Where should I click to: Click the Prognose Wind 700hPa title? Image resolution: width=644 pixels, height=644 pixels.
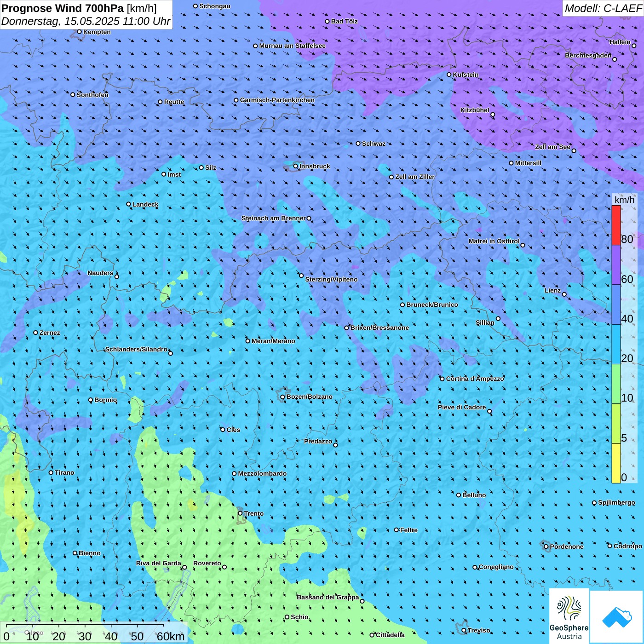pos(63,8)
